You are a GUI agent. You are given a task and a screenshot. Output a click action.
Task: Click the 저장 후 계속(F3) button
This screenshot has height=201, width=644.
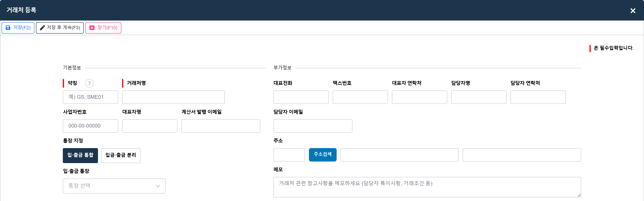60,28
